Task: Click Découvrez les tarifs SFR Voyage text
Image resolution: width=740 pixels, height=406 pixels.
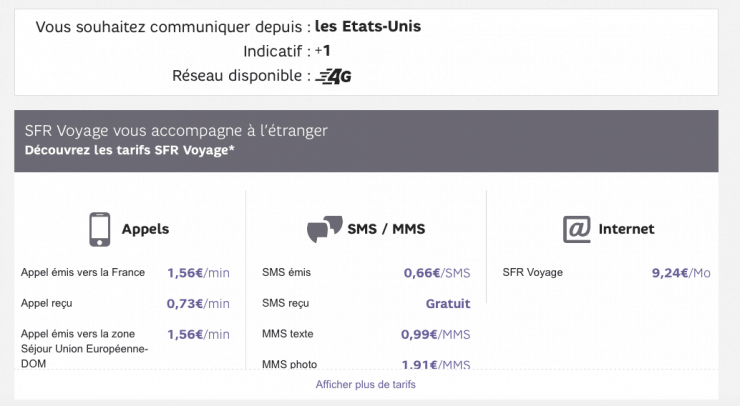Action: pos(130,150)
